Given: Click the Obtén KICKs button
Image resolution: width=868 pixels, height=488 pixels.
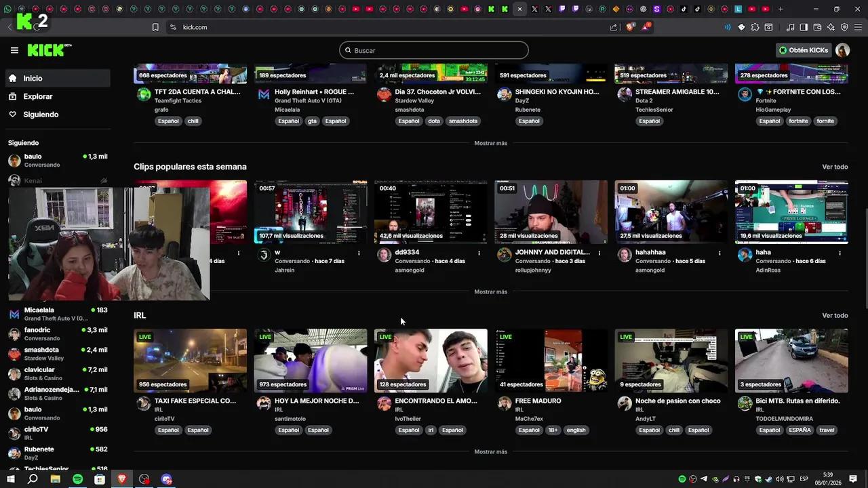Looking at the screenshot, I should 804,50.
